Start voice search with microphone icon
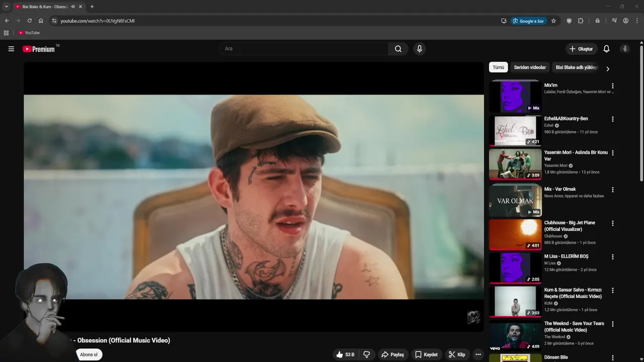Viewport: 644px width, 362px height. tap(419, 49)
